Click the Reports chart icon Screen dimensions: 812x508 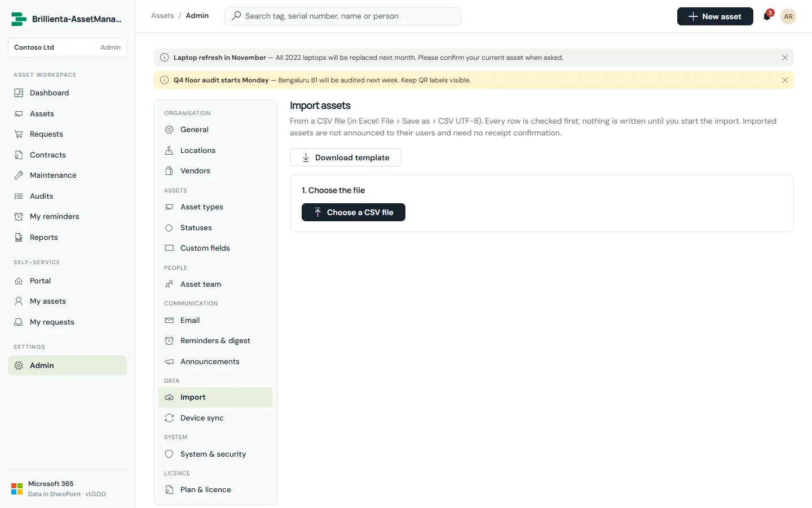click(19, 238)
